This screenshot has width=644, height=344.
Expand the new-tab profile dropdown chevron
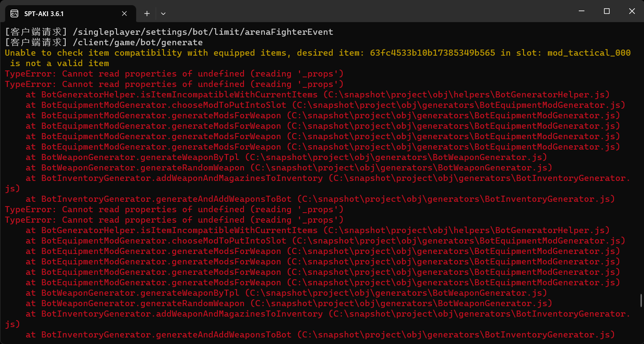click(x=163, y=13)
